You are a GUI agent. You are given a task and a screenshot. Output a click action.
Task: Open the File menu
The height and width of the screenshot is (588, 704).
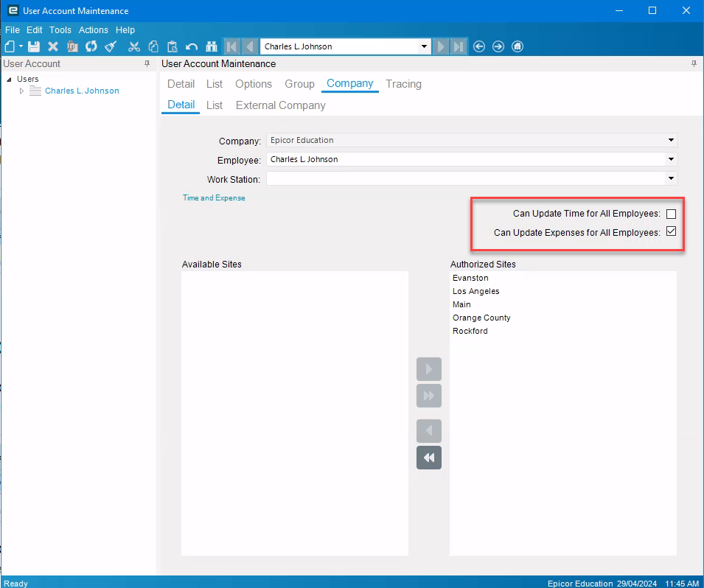[x=12, y=29]
